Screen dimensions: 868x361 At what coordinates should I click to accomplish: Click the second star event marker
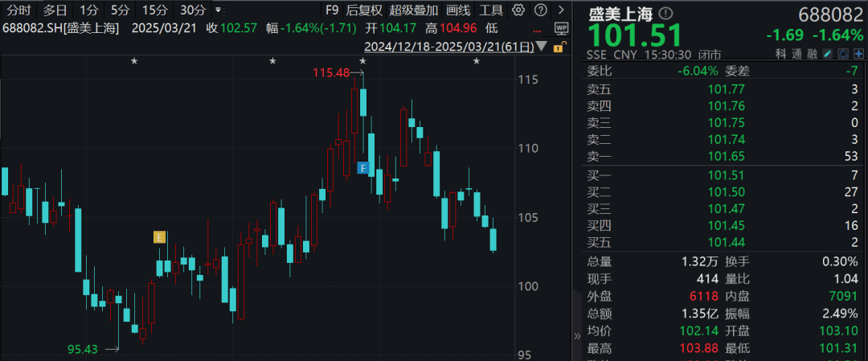pos(273,61)
